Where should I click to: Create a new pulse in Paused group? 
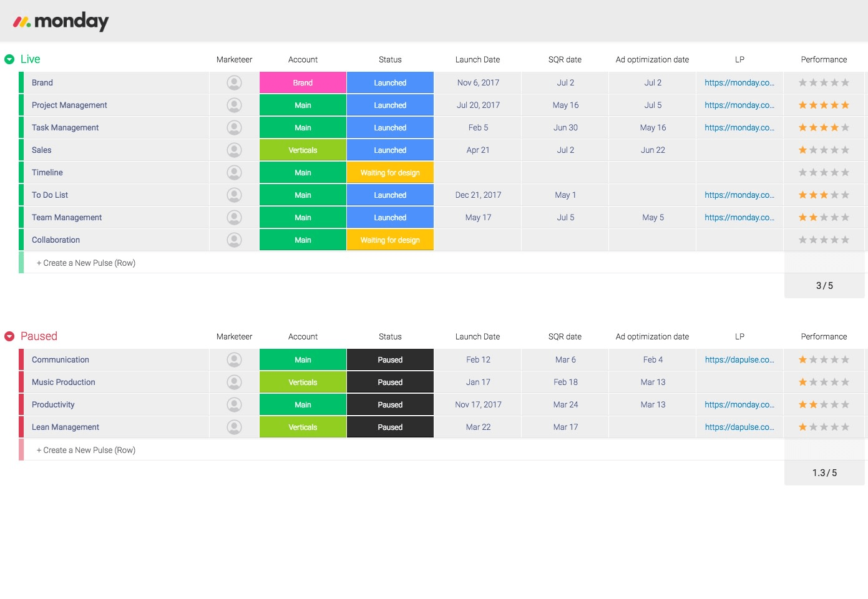86,450
